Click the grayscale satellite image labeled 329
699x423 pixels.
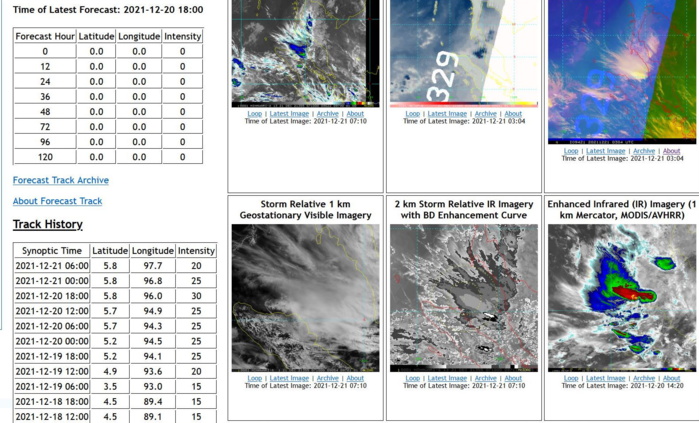click(x=463, y=52)
